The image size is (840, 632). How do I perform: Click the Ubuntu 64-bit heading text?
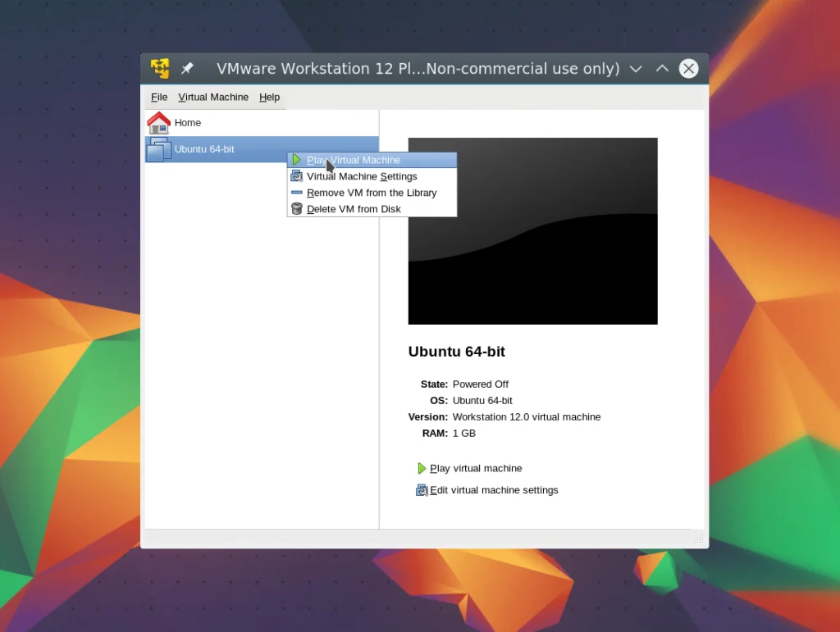coord(456,352)
